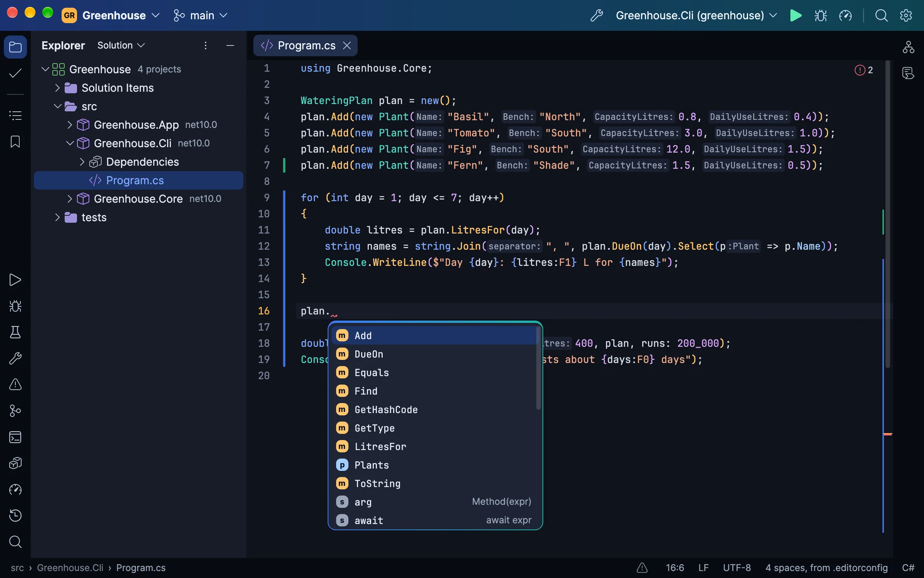Click the build hammer icon in top toolbar

coord(597,15)
